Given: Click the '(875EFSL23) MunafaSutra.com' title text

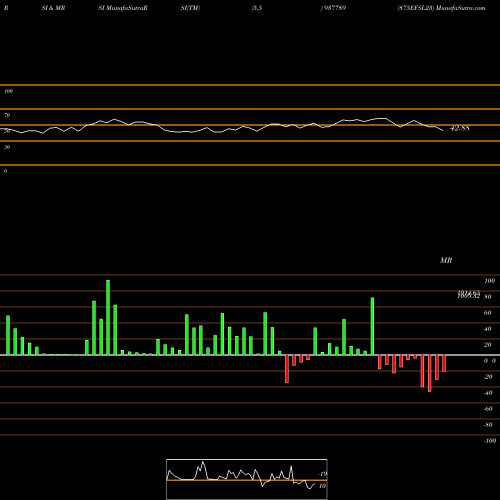Looking at the screenshot, I should pyautogui.click(x=441, y=8).
